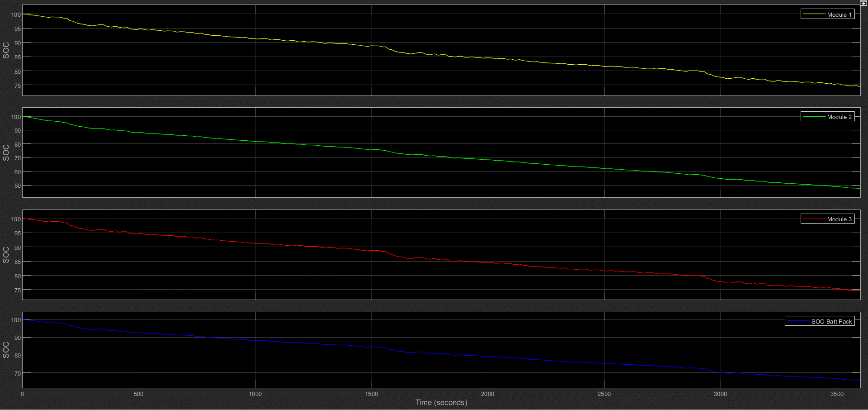This screenshot has height=410, width=868.
Task: Click the SOC y-axis label of the red Module 3 plot
Action: [6, 255]
